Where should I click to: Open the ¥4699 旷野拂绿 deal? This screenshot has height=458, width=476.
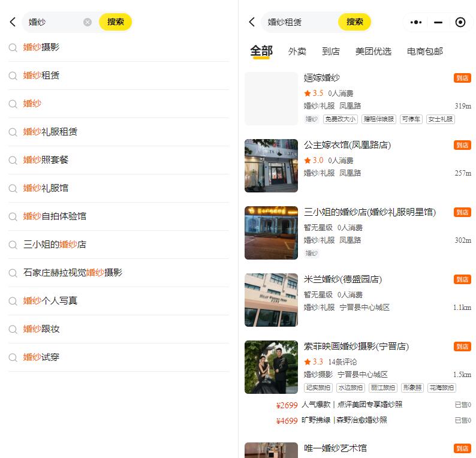pyautogui.click(x=373, y=420)
